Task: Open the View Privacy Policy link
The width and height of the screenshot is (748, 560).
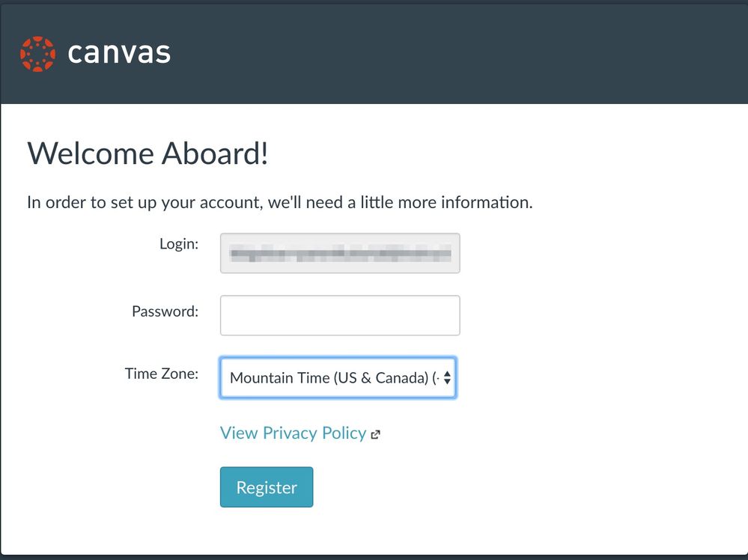Action: tap(292, 433)
